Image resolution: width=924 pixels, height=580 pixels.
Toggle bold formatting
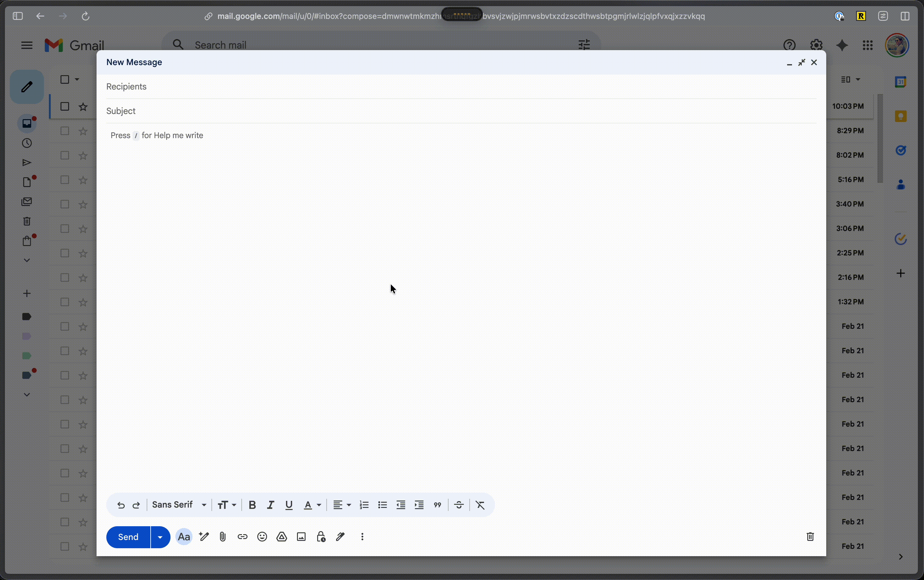(252, 505)
